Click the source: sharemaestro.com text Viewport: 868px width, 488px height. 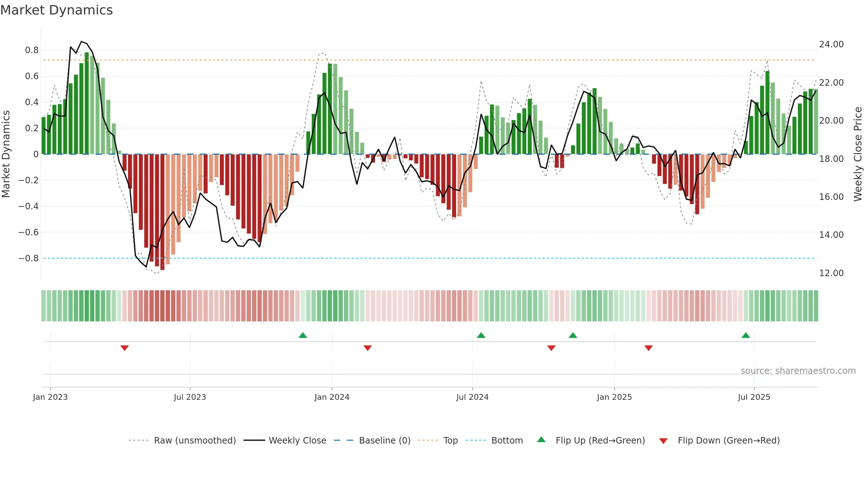point(798,371)
